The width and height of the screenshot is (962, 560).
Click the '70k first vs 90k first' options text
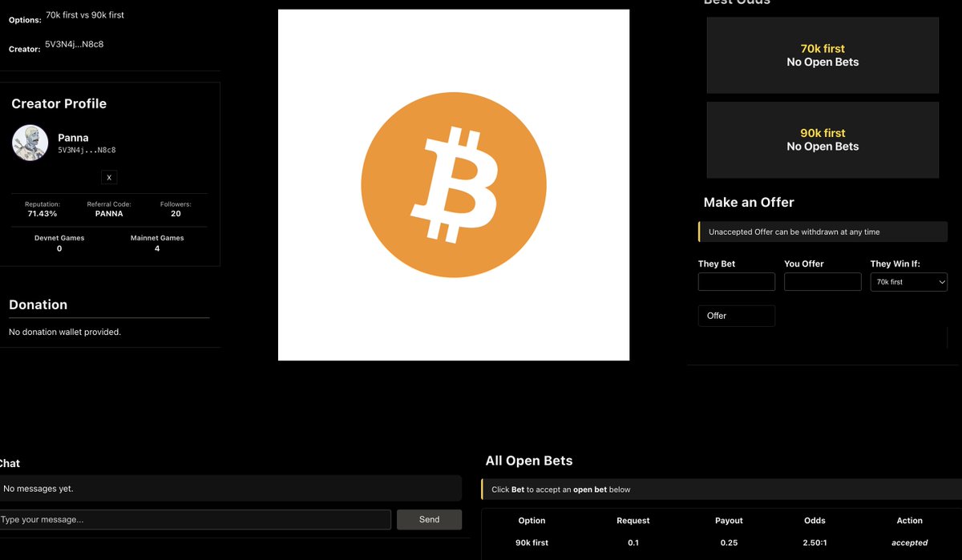85,15
